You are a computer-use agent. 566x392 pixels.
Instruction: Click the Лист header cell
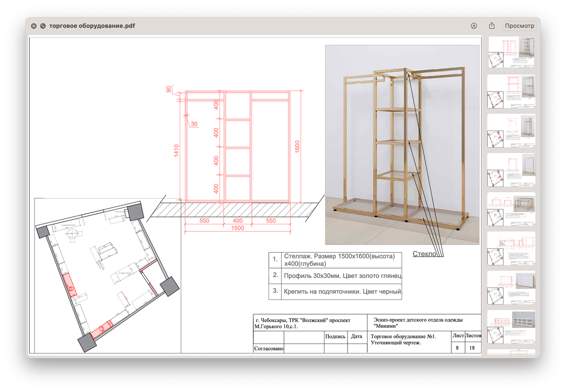pos(458,336)
